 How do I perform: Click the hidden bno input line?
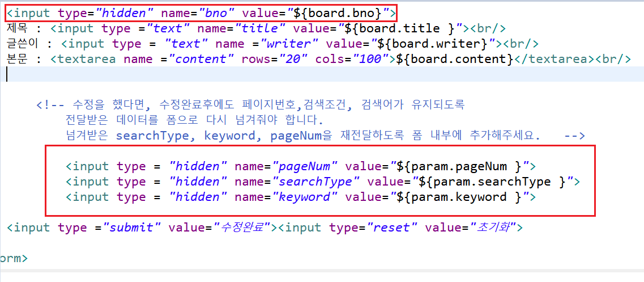201,14
